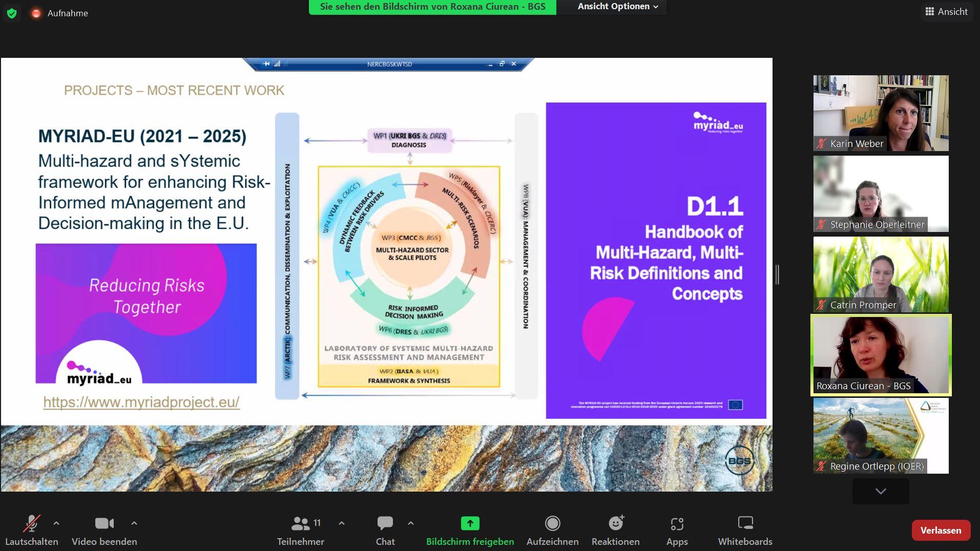This screenshot has height=551, width=980.
Task: Click the green encryption shield icon
Action: point(12,13)
